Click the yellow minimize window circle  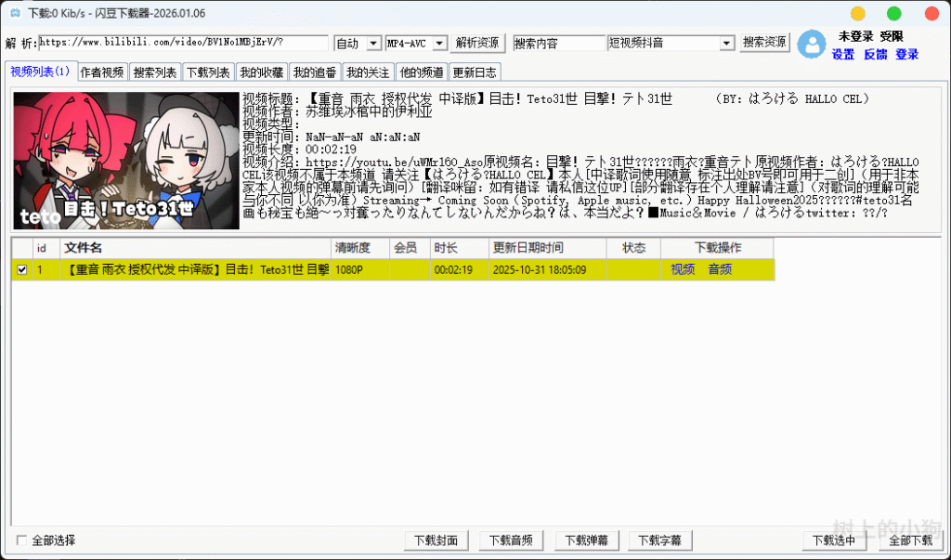point(858,13)
